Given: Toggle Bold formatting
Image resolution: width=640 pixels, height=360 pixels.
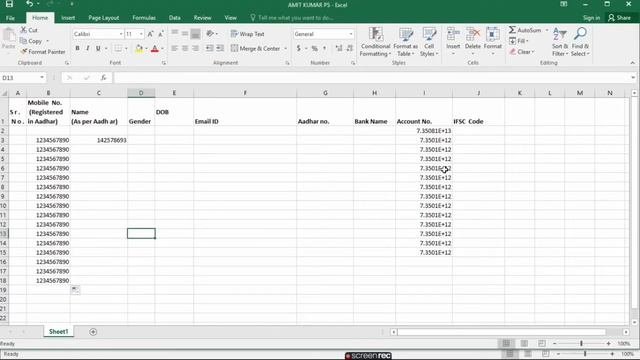Looking at the screenshot, I should pyautogui.click(x=77, y=49).
